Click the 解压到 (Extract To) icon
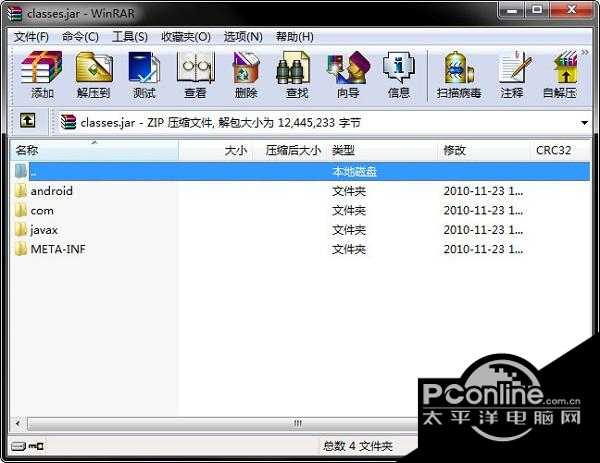The width and height of the screenshot is (600, 463). (94, 68)
